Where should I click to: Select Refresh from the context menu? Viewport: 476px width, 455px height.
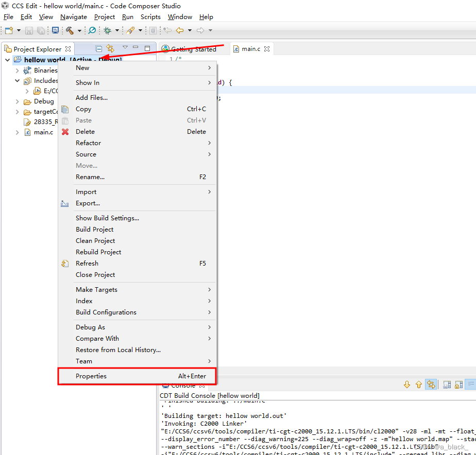[137, 264]
